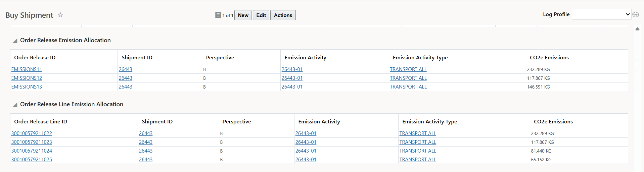Image resolution: width=644 pixels, height=172 pixels.
Task: Open order release EMISSIONS11 link
Action: click(x=27, y=69)
